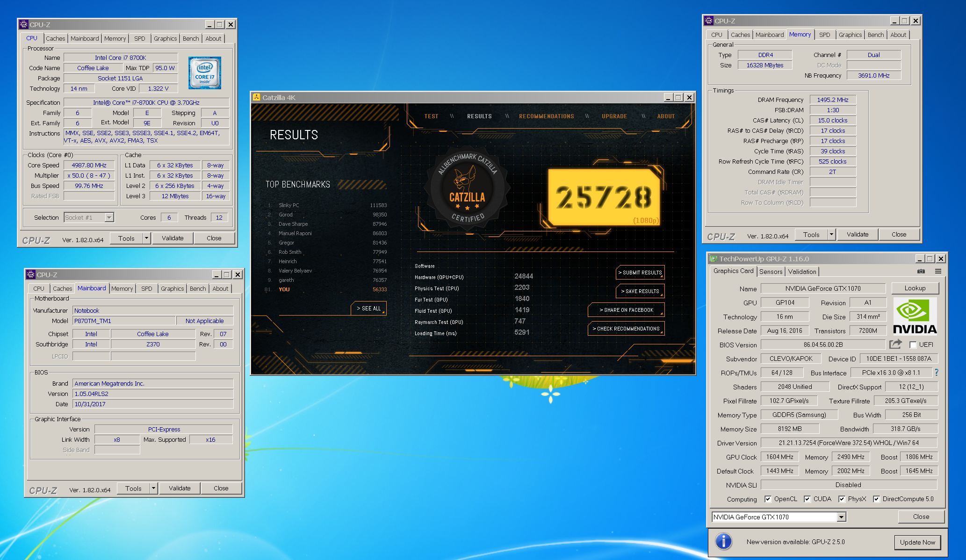Click the Bus Interface question mark icon
966x560 pixels.
coord(937,373)
